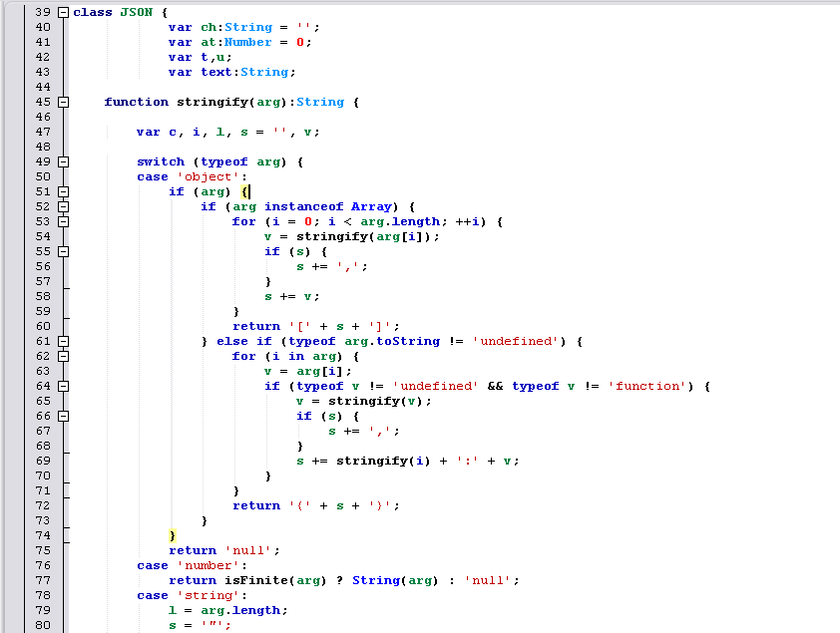Viewport: 840px width, 633px height.
Task: Click 'instanceof Array' on line 52
Action: coord(328,207)
